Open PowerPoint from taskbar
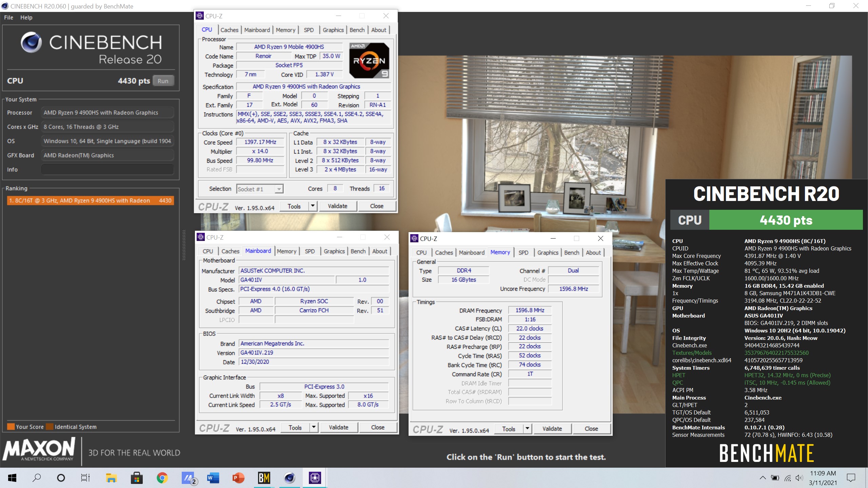 pos(238,478)
